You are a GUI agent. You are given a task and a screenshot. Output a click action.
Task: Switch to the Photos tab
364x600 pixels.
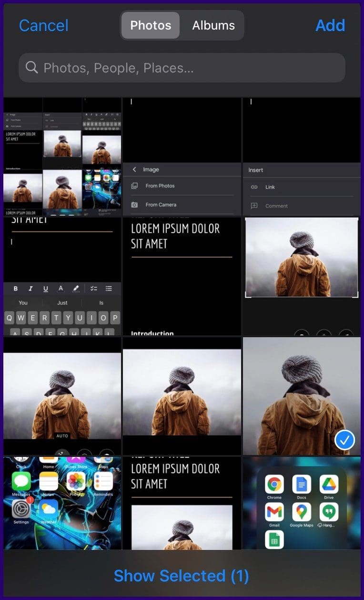(151, 25)
